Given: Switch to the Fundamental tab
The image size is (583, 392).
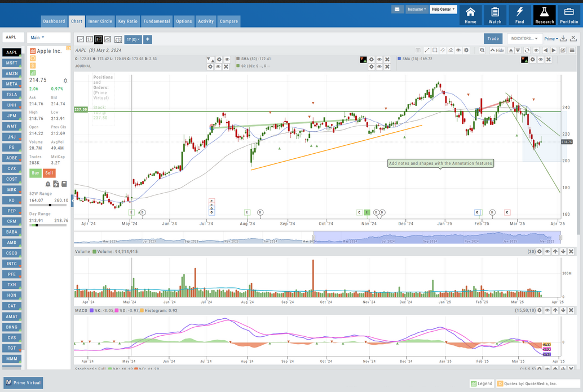Looking at the screenshot, I should (157, 21).
